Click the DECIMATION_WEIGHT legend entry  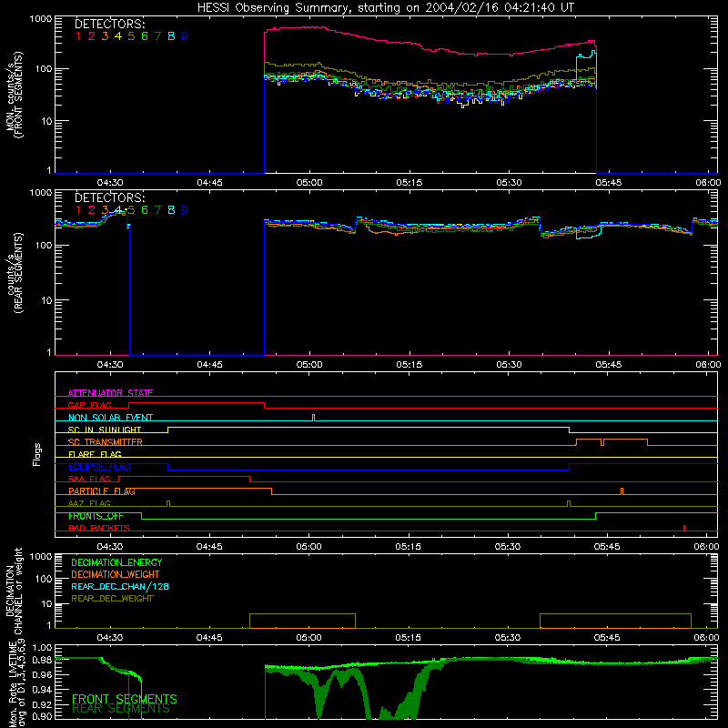[116, 574]
